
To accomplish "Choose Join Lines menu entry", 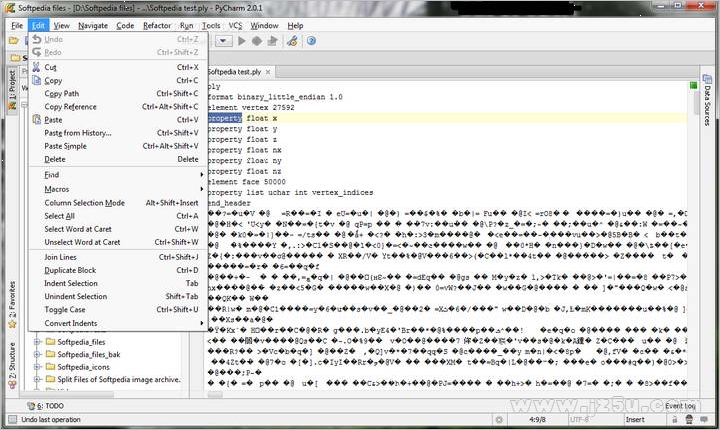I will click(x=118, y=257).
